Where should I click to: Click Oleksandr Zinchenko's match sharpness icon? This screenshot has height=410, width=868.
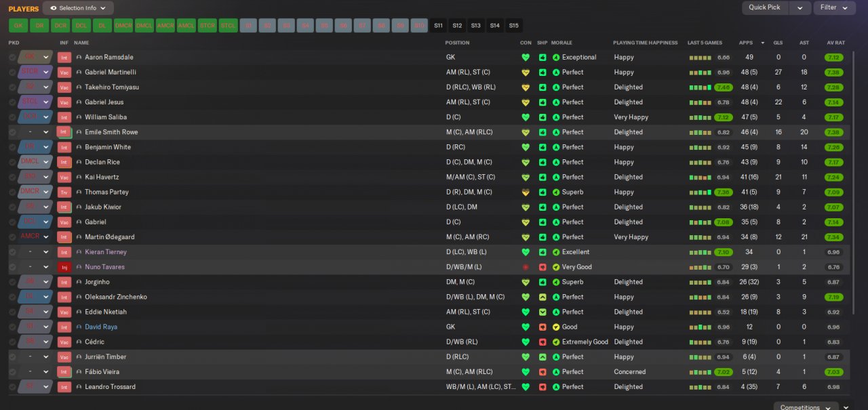pos(542,297)
